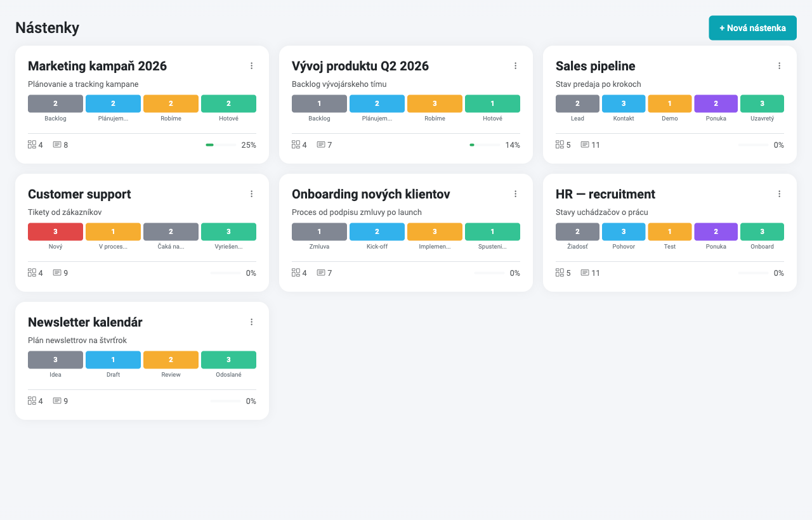Open the Marketing kampaň 2026 card options menu
The image size is (812, 520).
coord(251,66)
